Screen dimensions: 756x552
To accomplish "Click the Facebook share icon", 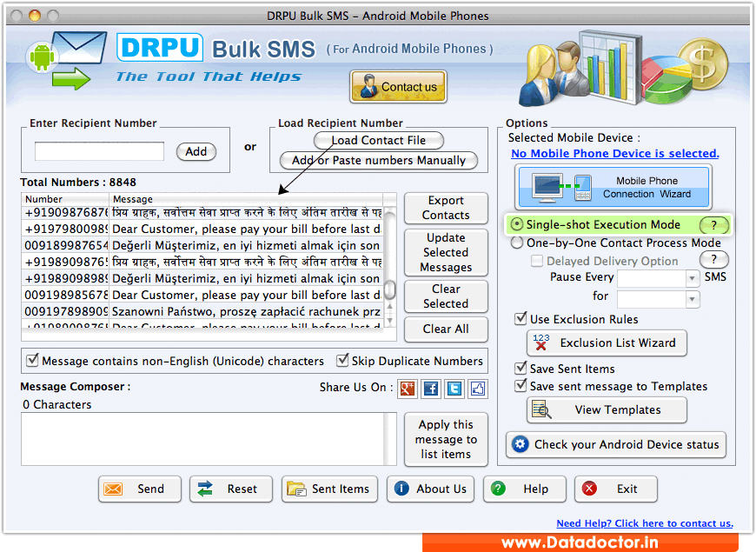I will [430, 389].
